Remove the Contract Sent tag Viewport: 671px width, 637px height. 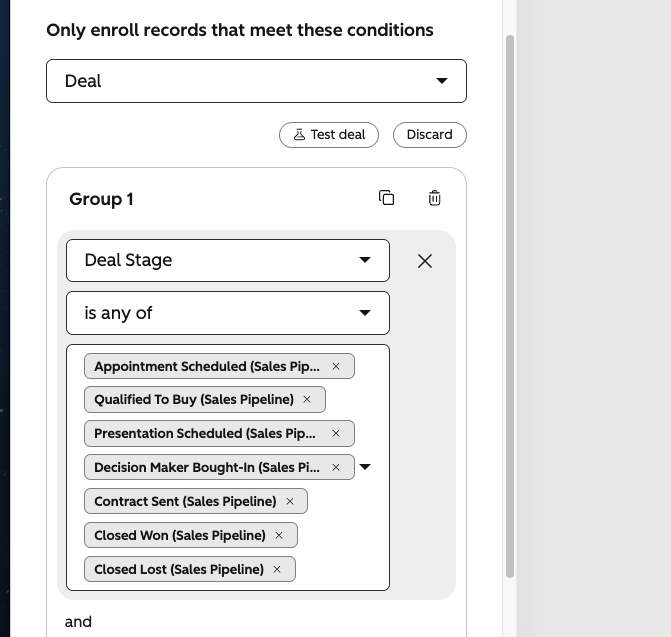[290, 501]
